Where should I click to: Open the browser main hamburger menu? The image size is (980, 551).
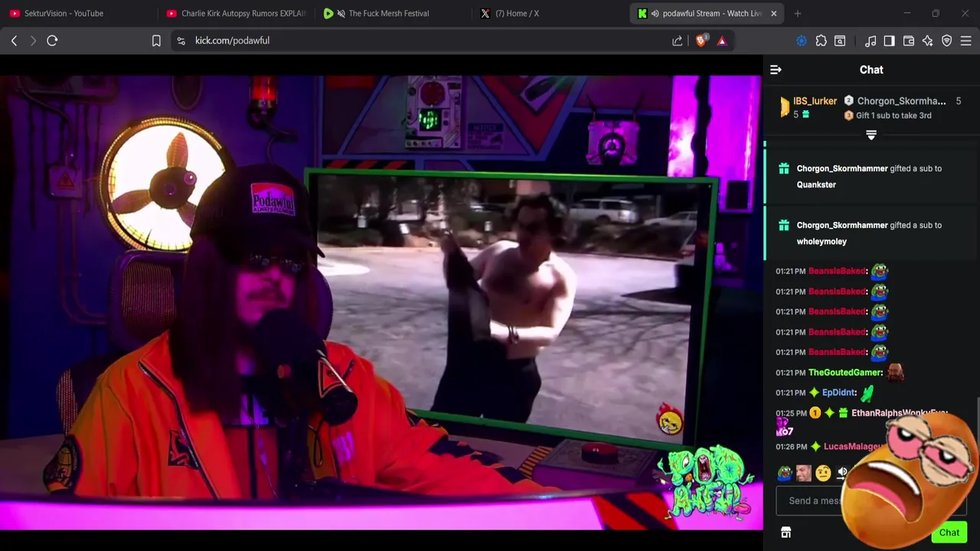pos(966,41)
